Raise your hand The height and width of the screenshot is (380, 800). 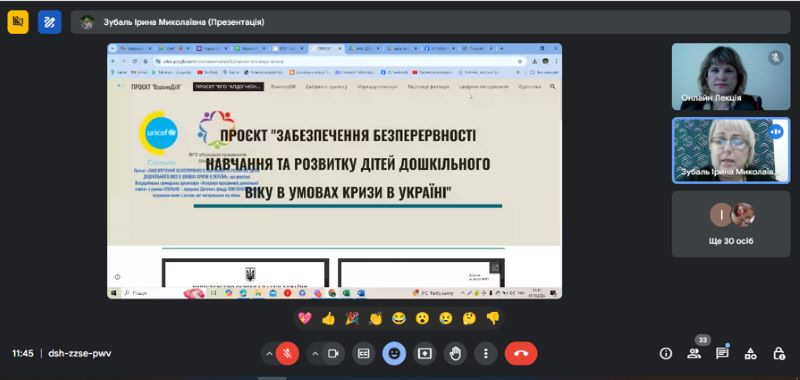pyautogui.click(x=455, y=353)
